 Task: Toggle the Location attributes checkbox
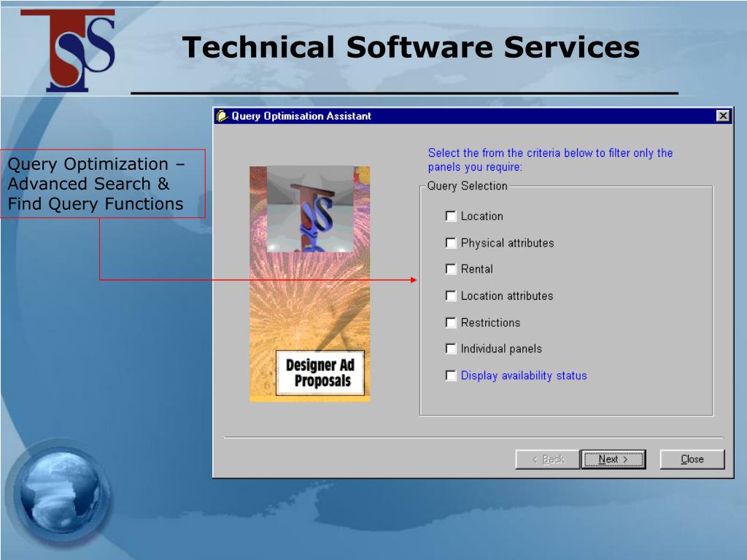(x=450, y=296)
